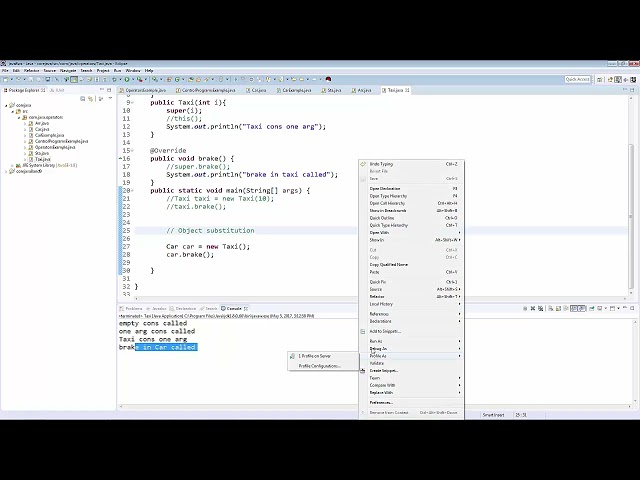Toggle the highlighted toolbar button near Save
This screenshot has height=480, width=640.
click(x=74, y=79)
